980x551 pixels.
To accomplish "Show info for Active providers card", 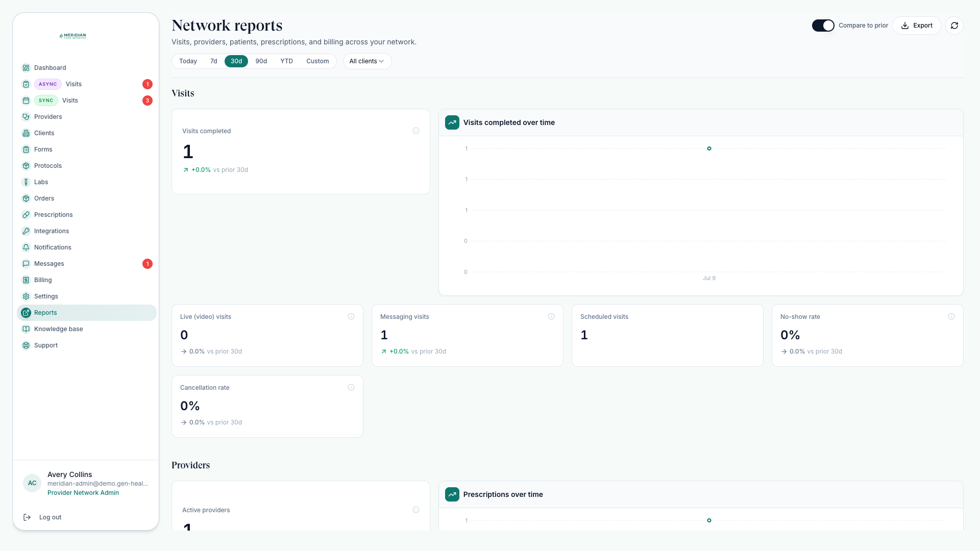I will click(x=416, y=510).
